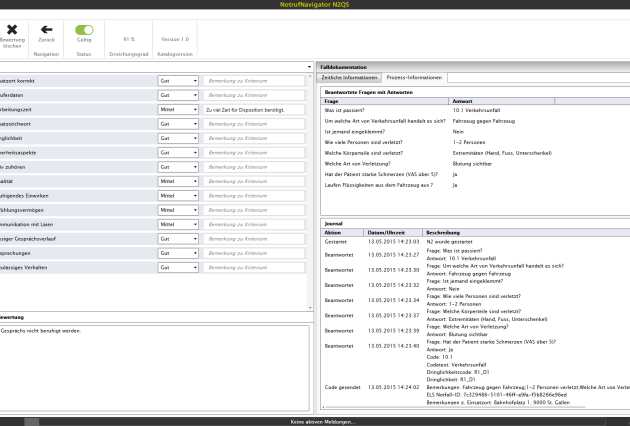Screen dimensions: 630x426
Task: Edit remark 'Zu viel Zeit für Disposition benötigt'
Action: 254,110
